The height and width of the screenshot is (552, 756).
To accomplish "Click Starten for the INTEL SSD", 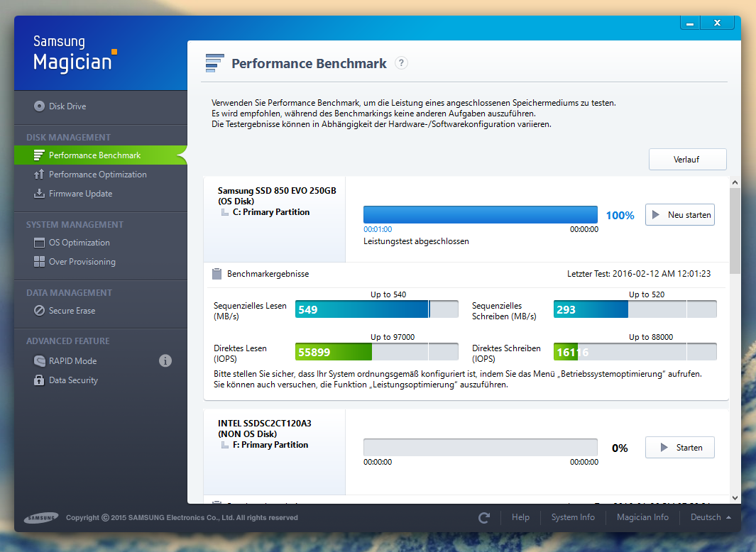I will (x=680, y=448).
